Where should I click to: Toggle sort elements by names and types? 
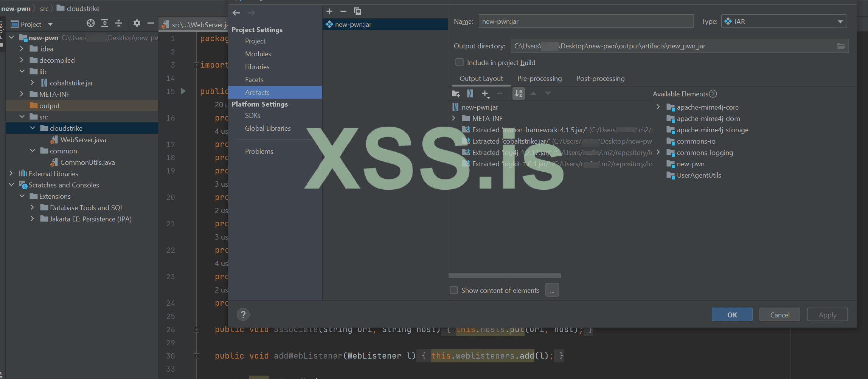[x=519, y=94]
